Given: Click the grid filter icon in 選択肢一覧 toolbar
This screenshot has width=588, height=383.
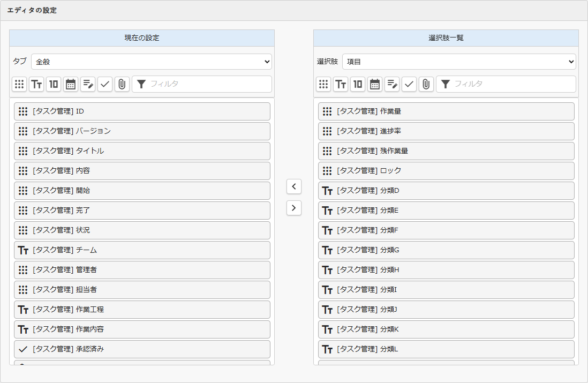Looking at the screenshot, I should coord(323,84).
